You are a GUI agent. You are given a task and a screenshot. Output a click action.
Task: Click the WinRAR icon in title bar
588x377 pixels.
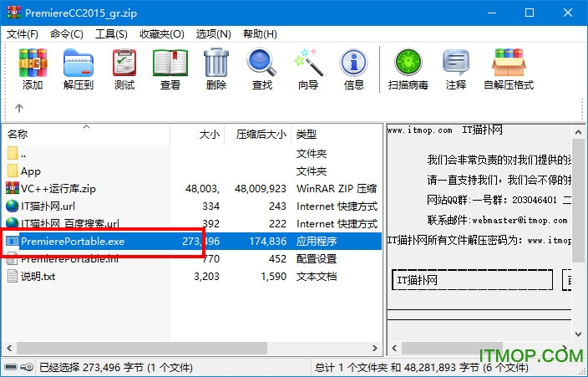pos(14,13)
